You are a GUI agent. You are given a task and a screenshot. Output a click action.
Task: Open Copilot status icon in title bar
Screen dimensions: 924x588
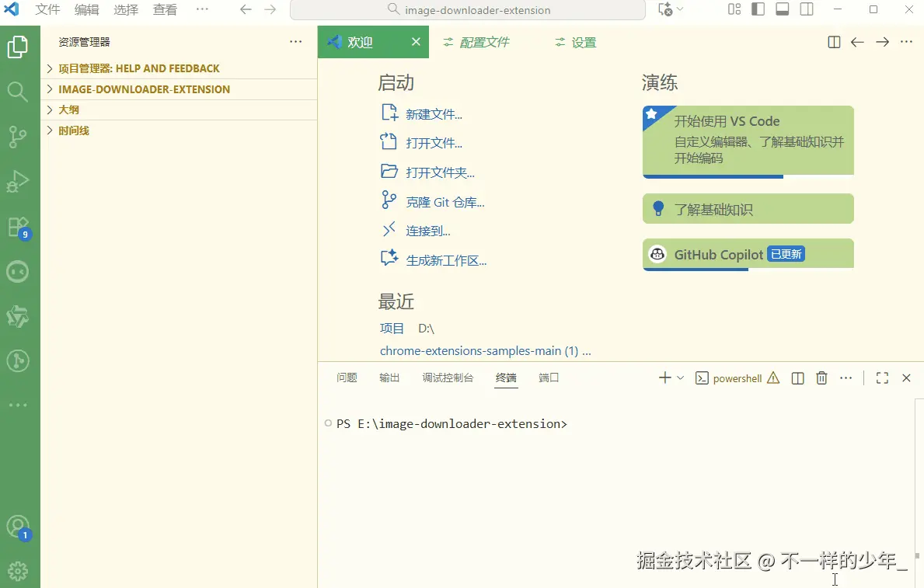tap(666, 9)
